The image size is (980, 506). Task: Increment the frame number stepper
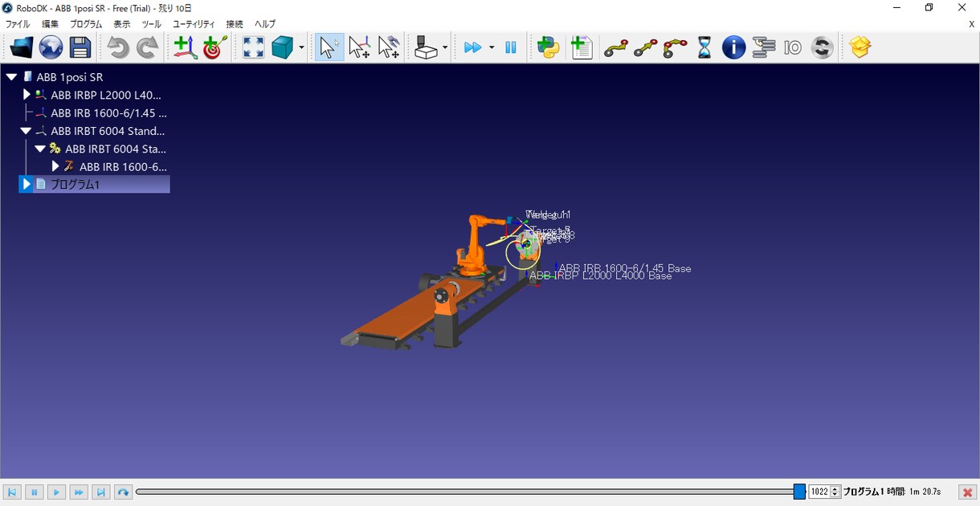[x=835, y=488]
